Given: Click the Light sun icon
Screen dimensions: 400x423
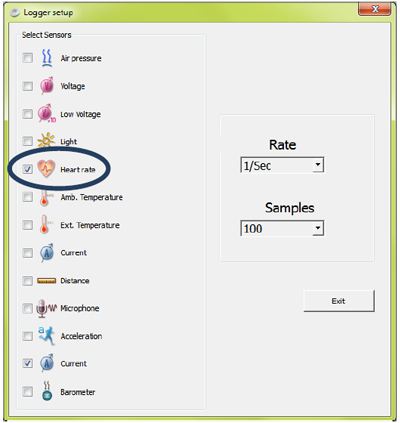Looking at the screenshot, I should click(x=46, y=141).
